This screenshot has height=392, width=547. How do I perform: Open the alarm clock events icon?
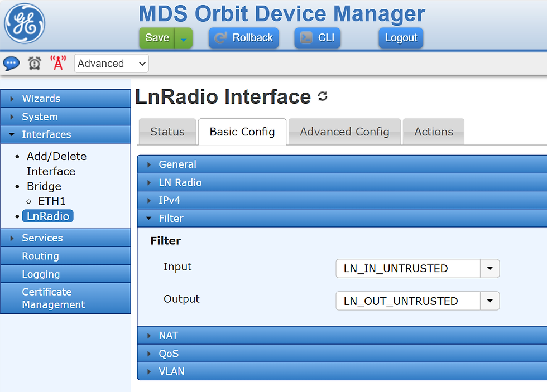(35, 64)
